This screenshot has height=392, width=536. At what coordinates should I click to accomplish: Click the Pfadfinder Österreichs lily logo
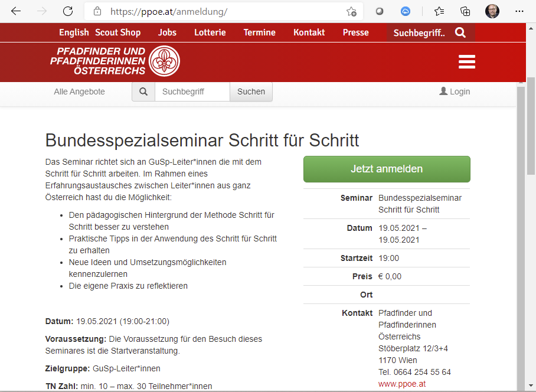(164, 61)
